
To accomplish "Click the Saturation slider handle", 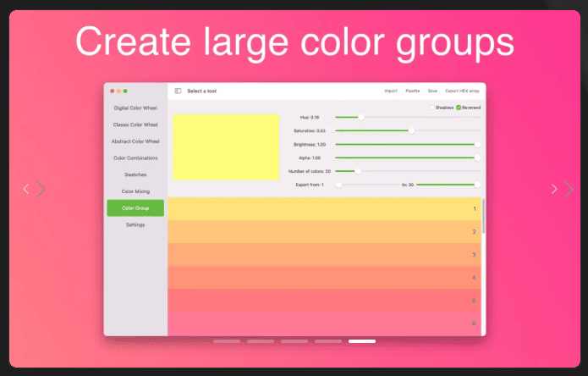I will click(x=411, y=131).
